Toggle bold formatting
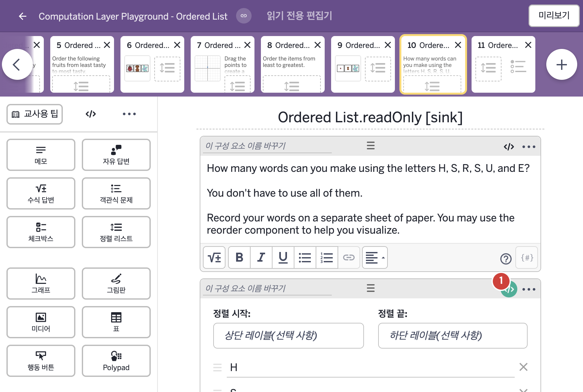Image resolution: width=583 pixels, height=392 pixels. tap(239, 257)
